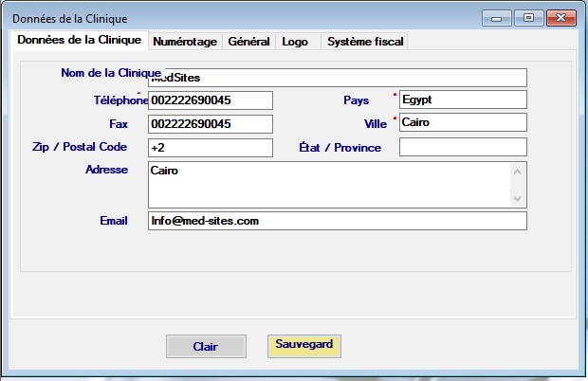Focus the Email input field
Screen dimensions: 588x381
pyautogui.click(x=337, y=220)
